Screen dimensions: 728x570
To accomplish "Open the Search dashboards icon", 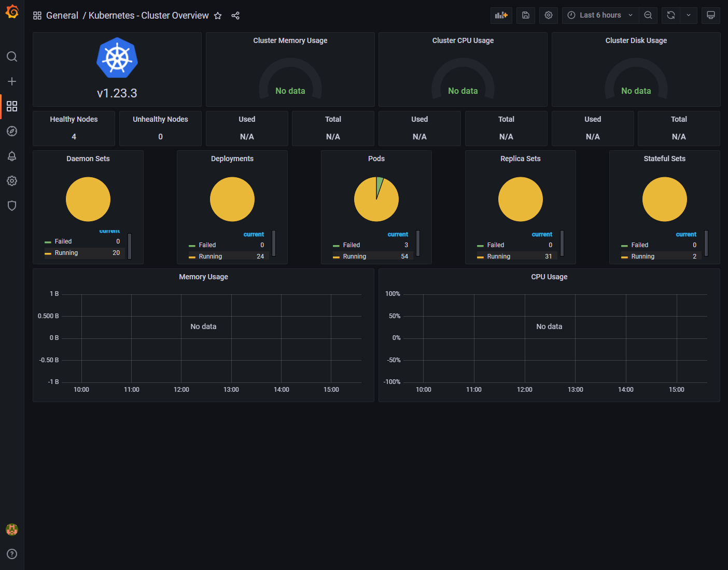I will [x=12, y=56].
